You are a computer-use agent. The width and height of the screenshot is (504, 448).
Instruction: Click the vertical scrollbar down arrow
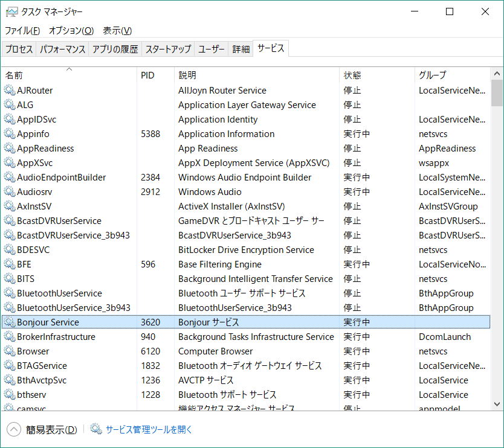pyautogui.click(x=497, y=405)
